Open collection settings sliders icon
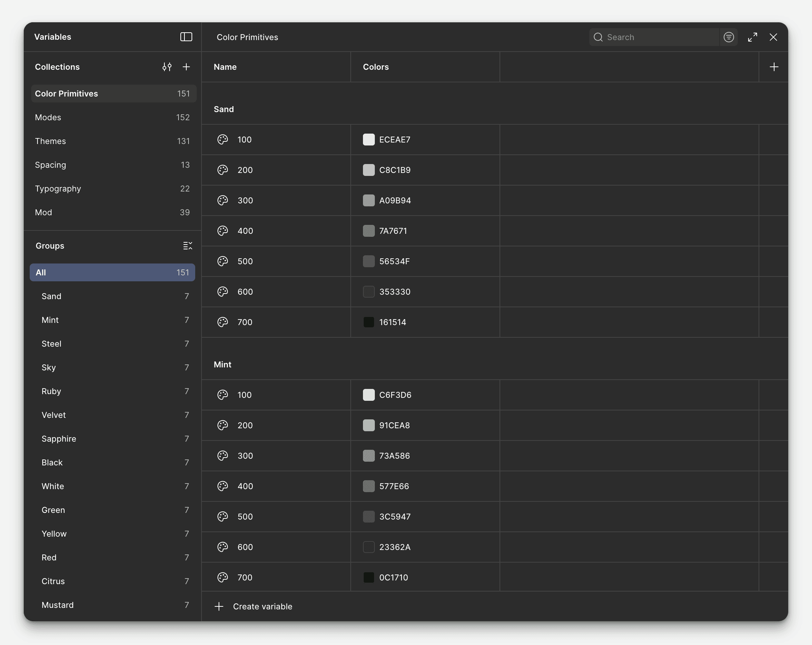 point(167,67)
